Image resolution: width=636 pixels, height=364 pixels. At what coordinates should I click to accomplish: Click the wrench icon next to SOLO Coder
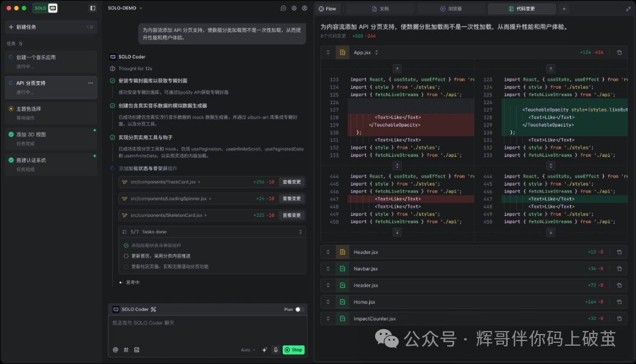click(153, 309)
